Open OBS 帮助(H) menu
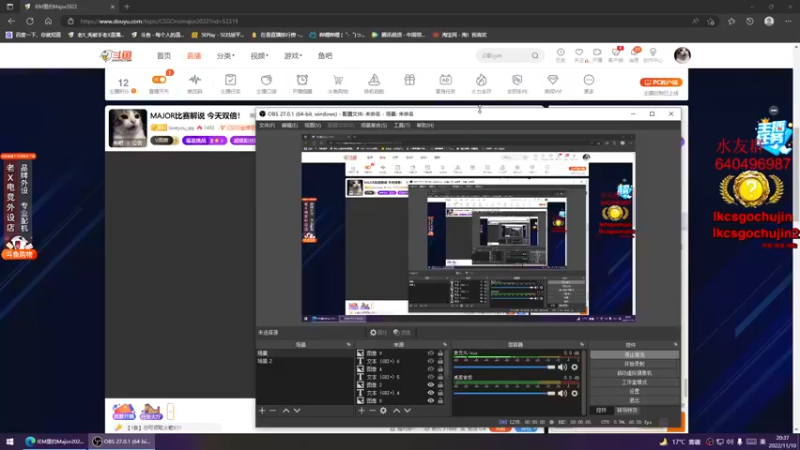Viewport: 800px width, 450px height. coord(425,126)
